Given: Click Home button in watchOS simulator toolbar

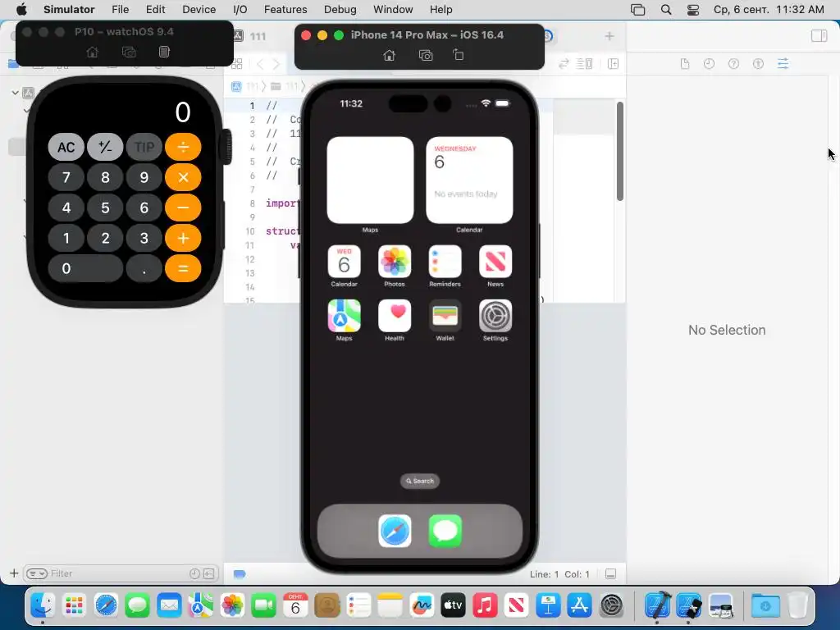Looking at the screenshot, I should [92, 52].
